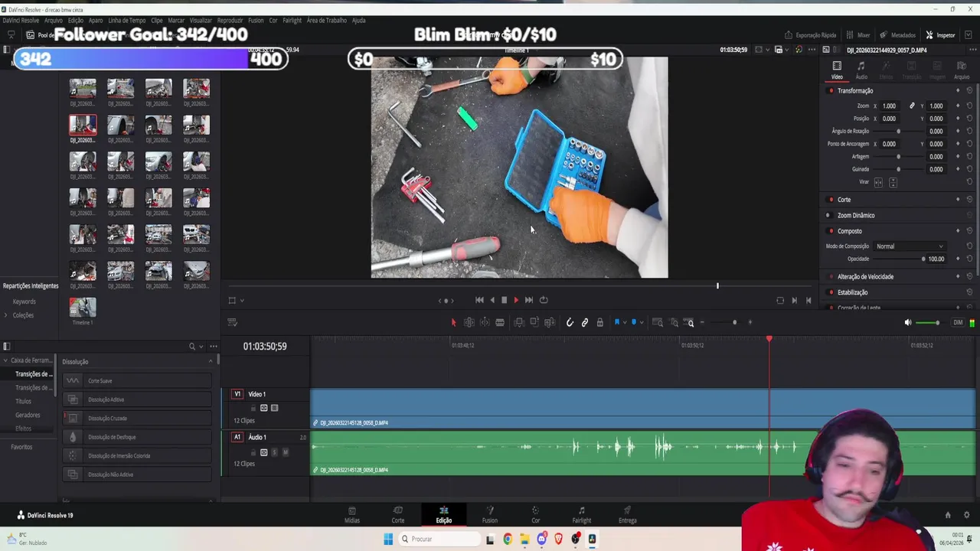
Task: Mute audio track A1
Action: 286,452
